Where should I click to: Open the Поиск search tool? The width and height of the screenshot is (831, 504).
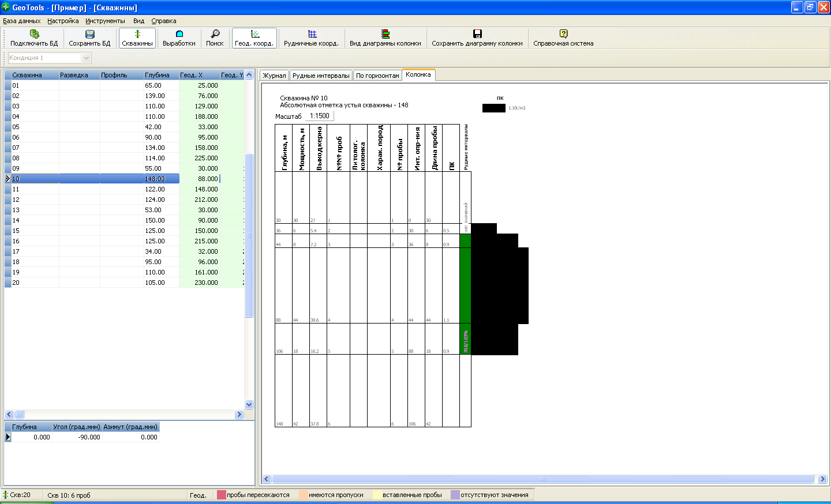(x=215, y=38)
